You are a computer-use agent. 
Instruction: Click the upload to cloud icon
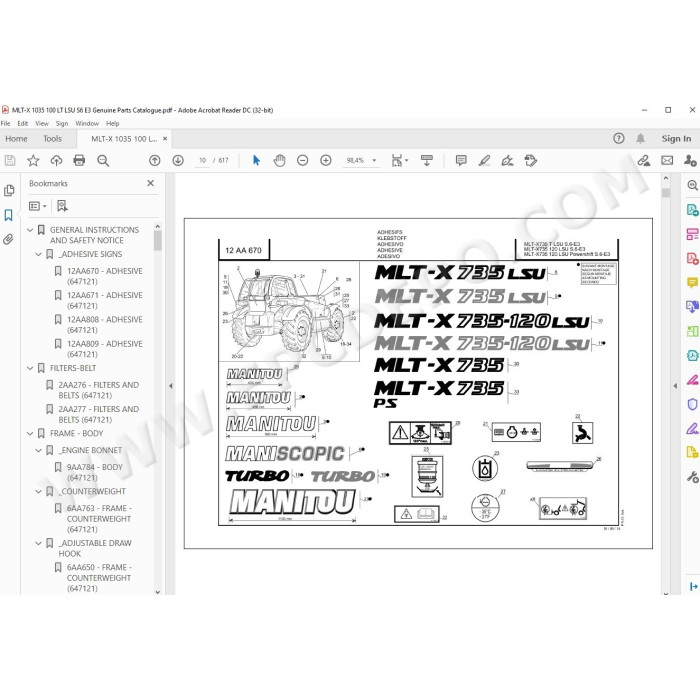[56, 160]
